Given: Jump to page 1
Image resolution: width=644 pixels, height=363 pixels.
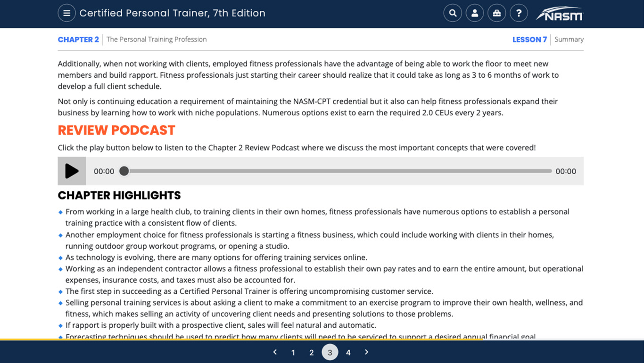Looking at the screenshot, I should [x=293, y=353].
